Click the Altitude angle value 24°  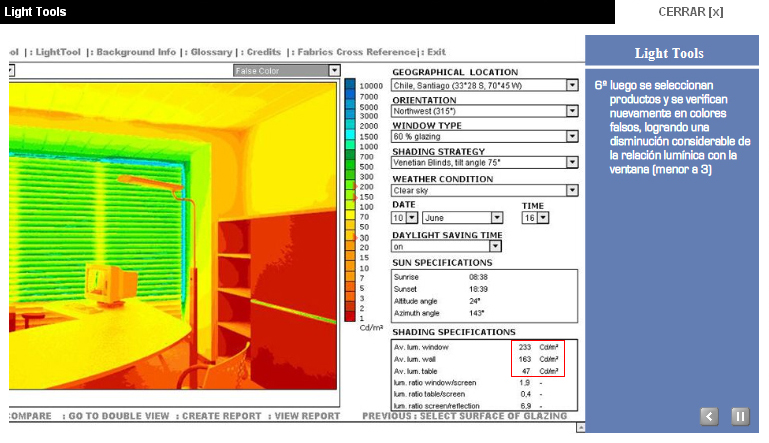pyautogui.click(x=475, y=301)
